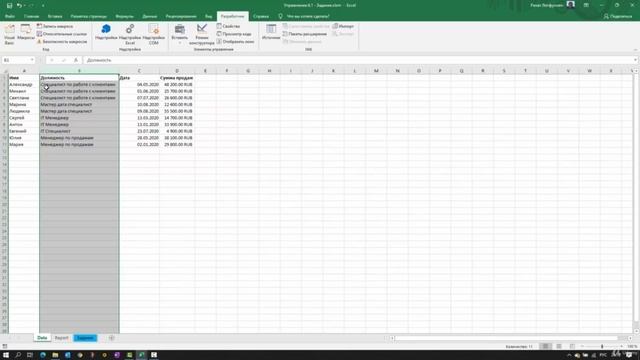Save the workbook from Quick Access Toolbar

[9, 5]
